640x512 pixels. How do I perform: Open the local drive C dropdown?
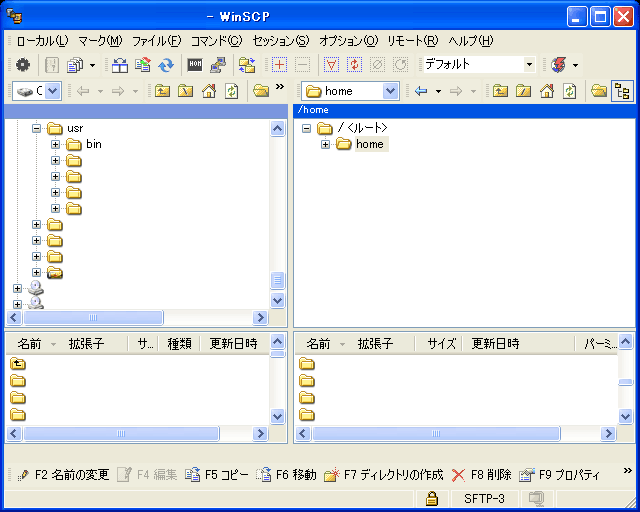tap(53, 91)
